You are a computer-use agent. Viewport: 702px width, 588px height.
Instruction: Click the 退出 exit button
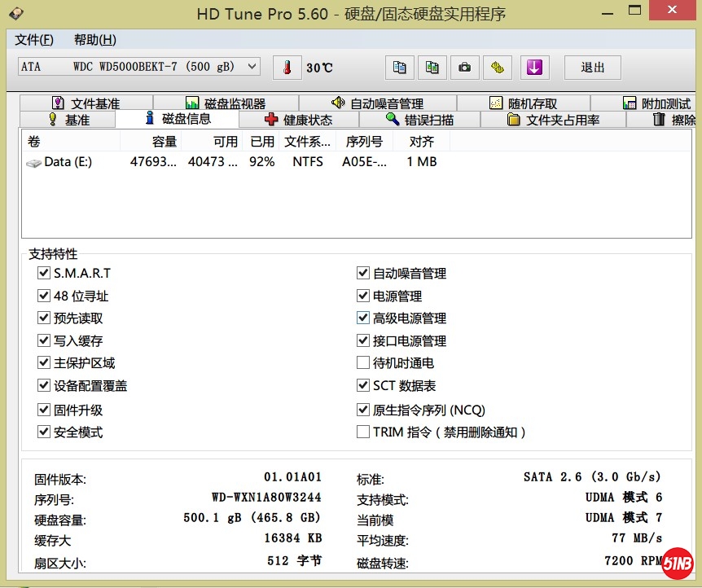click(592, 68)
